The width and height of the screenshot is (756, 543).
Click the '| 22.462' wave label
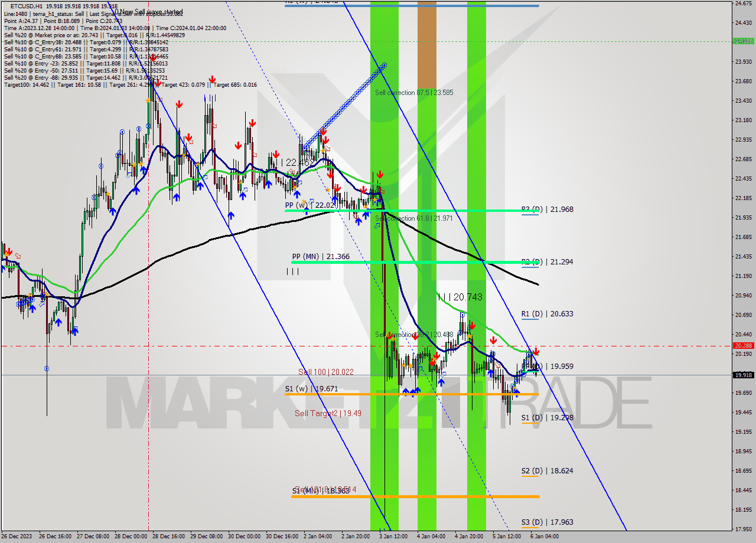(x=298, y=162)
